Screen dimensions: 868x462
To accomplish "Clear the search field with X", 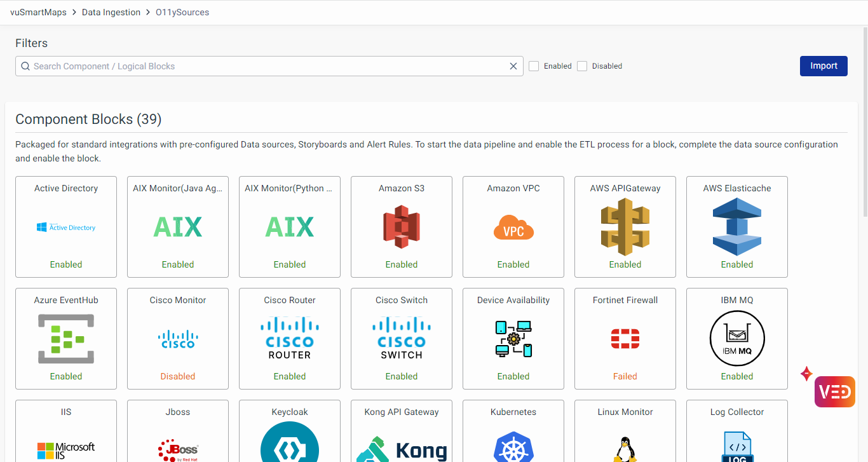I will pyautogui.click(x=513, y=66).
